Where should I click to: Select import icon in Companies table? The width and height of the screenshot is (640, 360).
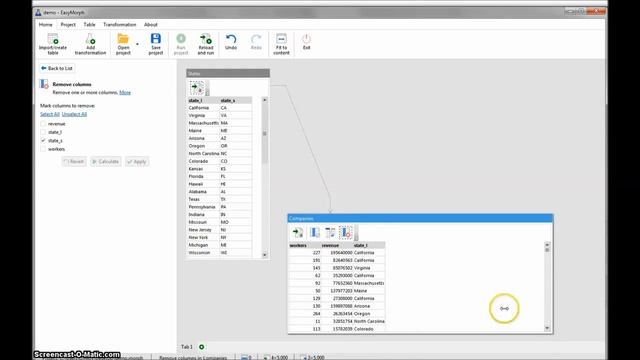pos(298,233)
